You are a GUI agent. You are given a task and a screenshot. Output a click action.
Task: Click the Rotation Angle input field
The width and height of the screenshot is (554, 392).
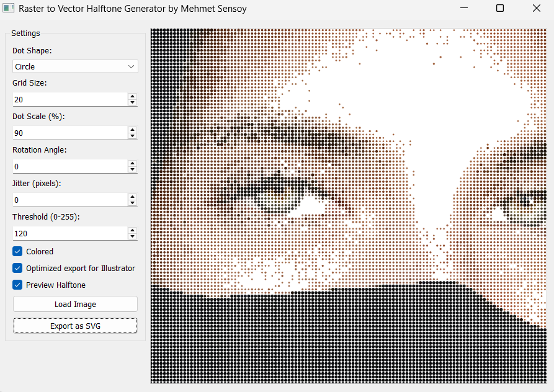coord(70,166)
